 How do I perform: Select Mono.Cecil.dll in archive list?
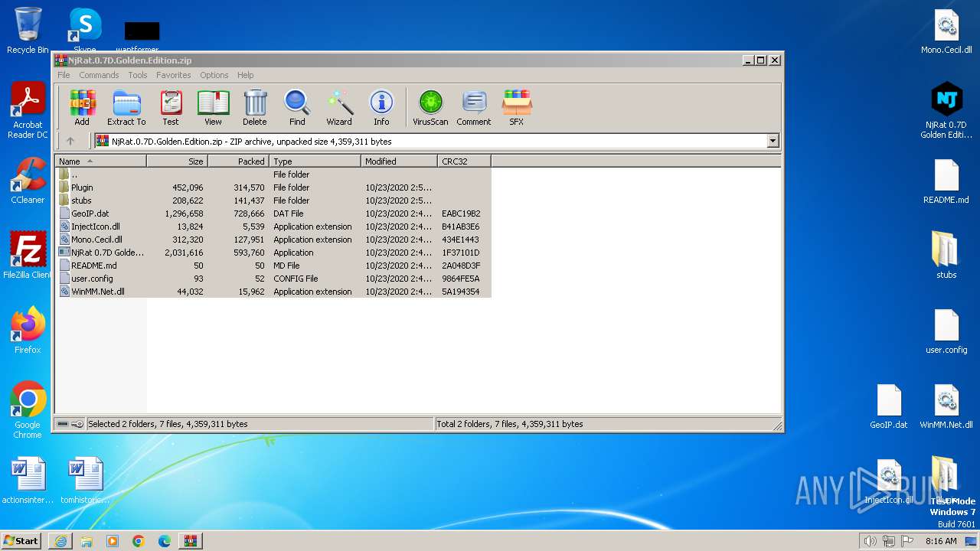273,240
